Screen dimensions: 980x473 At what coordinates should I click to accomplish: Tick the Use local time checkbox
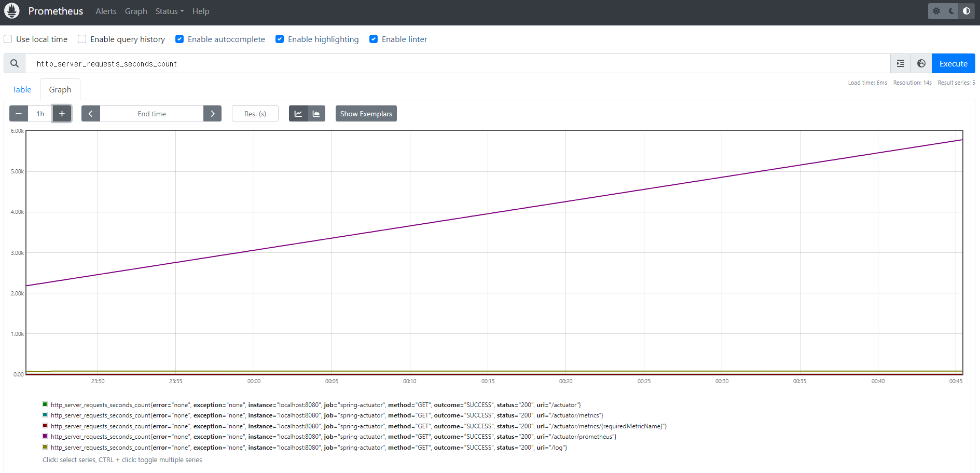tap(8, 39)
